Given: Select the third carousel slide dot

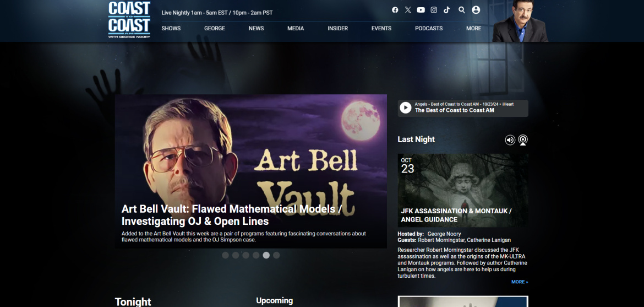Looking at the screenshot, I should (x=245, y=255).
